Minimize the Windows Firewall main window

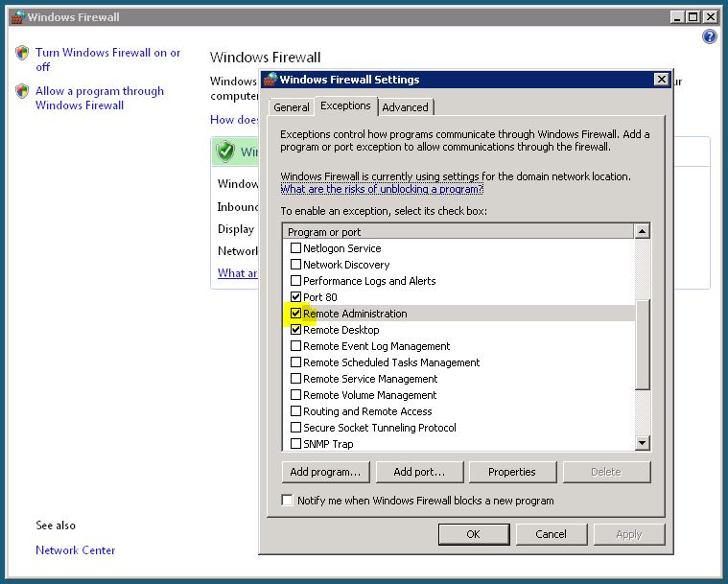[677, 17]
